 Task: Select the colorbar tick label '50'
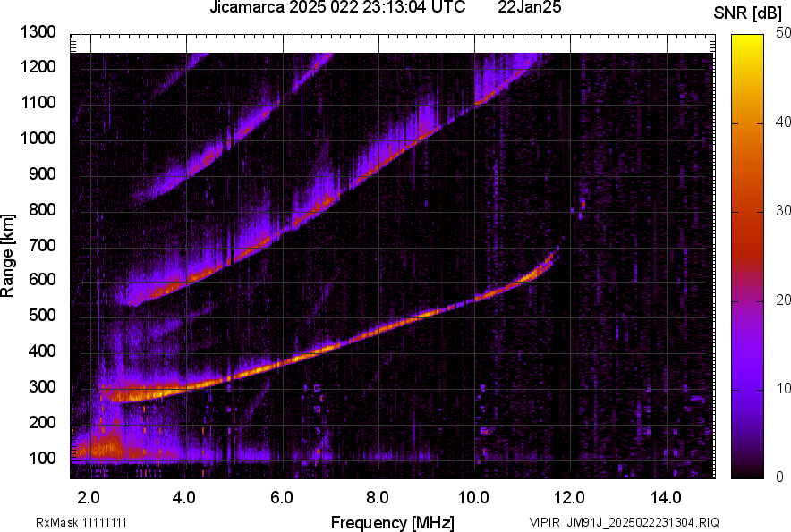coord(783,33)
